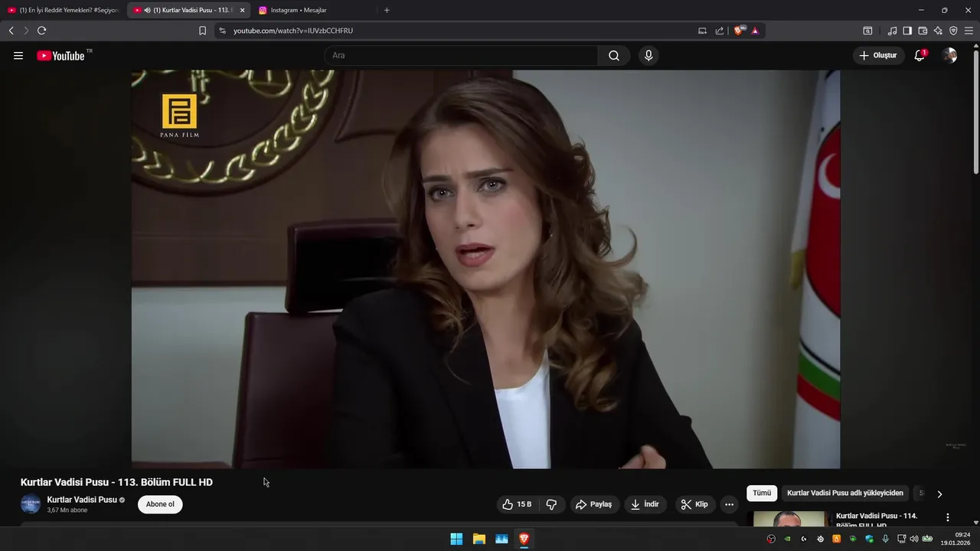Go to the YouTube home logo
Screen dimensions: 980x551
[x=61, y=56]
